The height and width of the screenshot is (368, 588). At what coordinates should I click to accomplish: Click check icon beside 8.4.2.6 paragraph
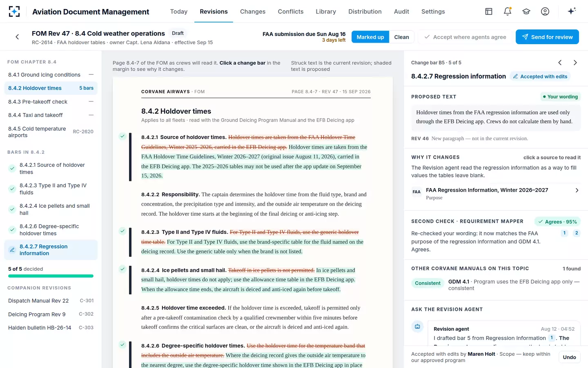point(122,345)
